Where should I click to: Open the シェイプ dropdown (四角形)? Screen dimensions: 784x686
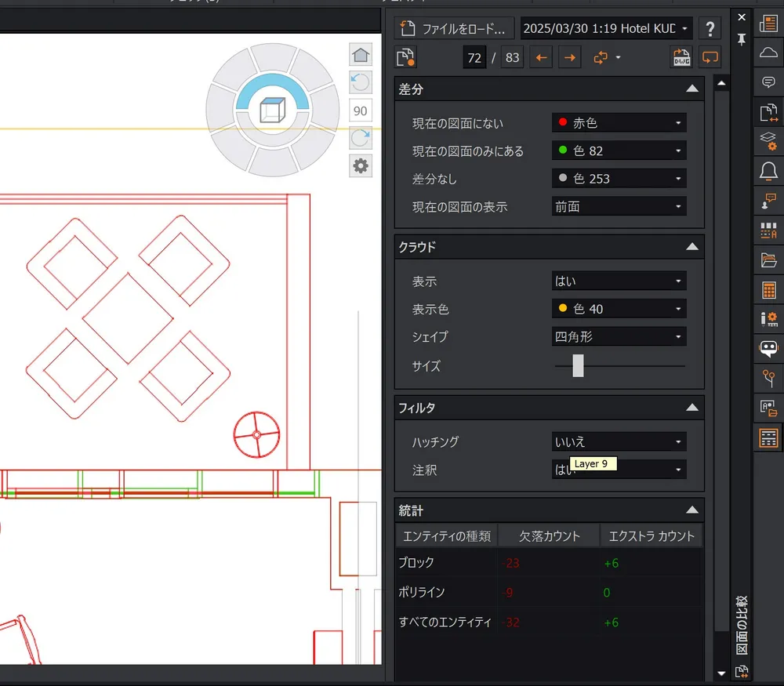point(619,336)
